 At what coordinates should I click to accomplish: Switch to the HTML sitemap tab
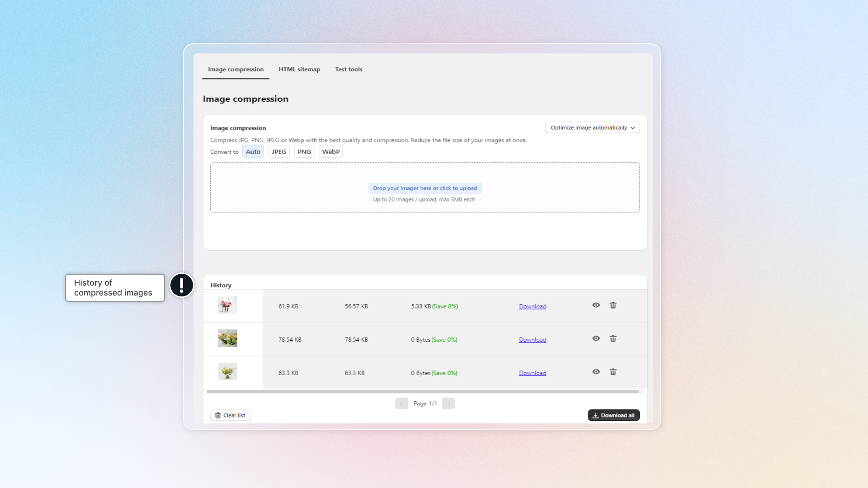coord(299,69)
